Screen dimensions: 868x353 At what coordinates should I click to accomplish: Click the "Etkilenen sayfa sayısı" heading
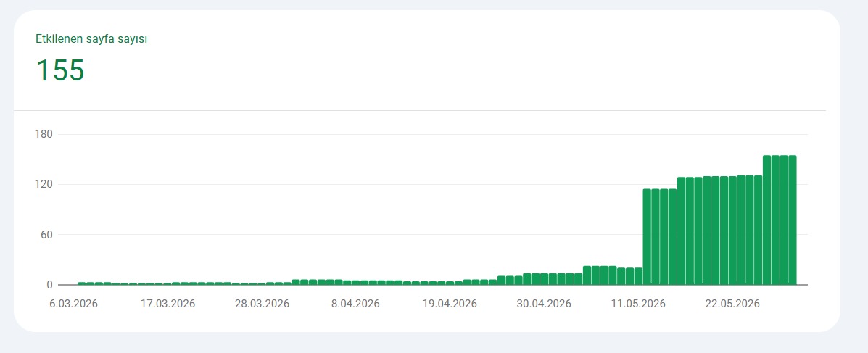pyautogui.click(x=91, y=39)
